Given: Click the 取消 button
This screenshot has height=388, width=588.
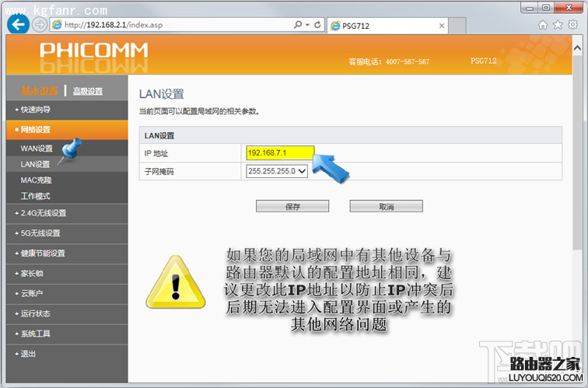Looking at the screenshot, I should coord(387,206).
